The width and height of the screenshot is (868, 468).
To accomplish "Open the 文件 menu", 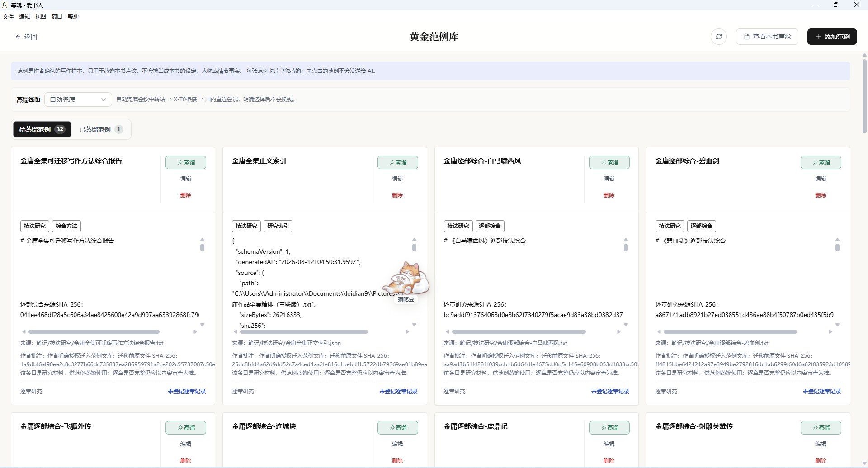I will [x=8, y=17].
